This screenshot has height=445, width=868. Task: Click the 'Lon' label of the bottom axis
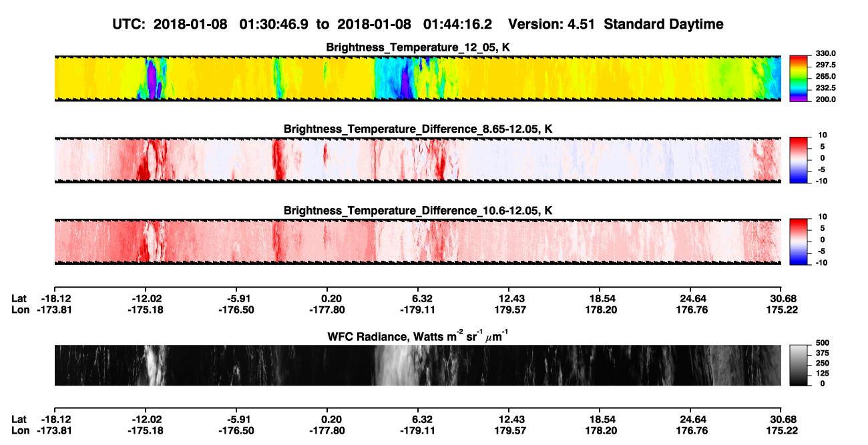coord(21,431)
